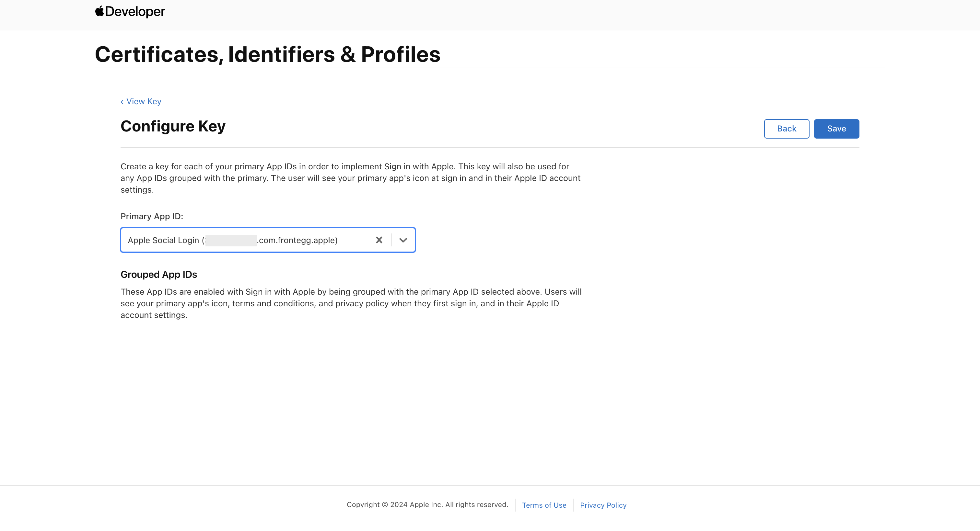980x531 pixels.
Task: Clear the selected Primary App ID
Action: [x=379, y=240]
